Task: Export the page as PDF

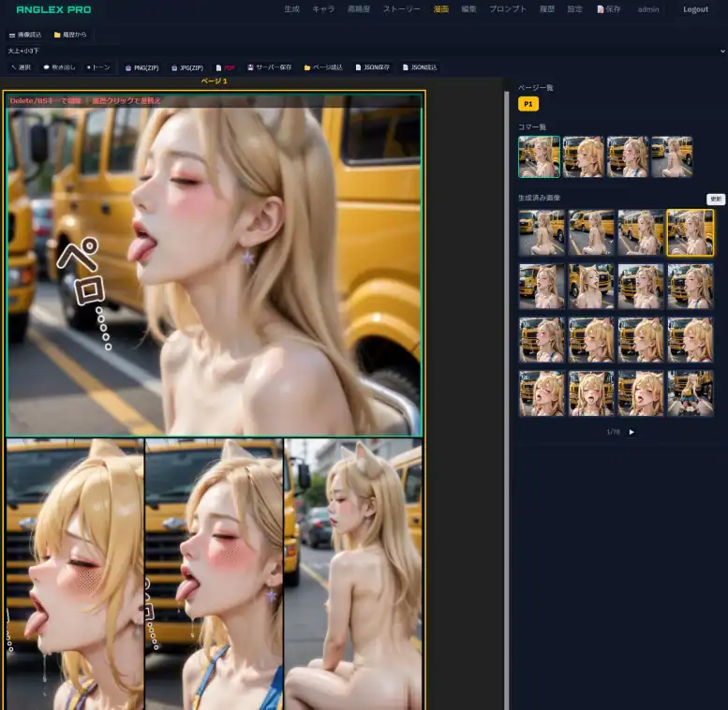Action: tap(226, 67)
